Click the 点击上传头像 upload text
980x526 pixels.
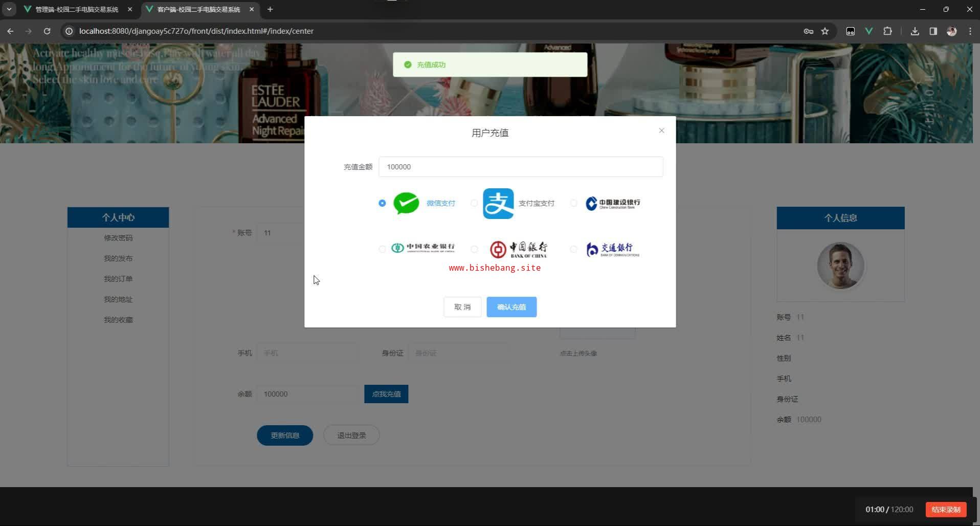coord(578,353)
